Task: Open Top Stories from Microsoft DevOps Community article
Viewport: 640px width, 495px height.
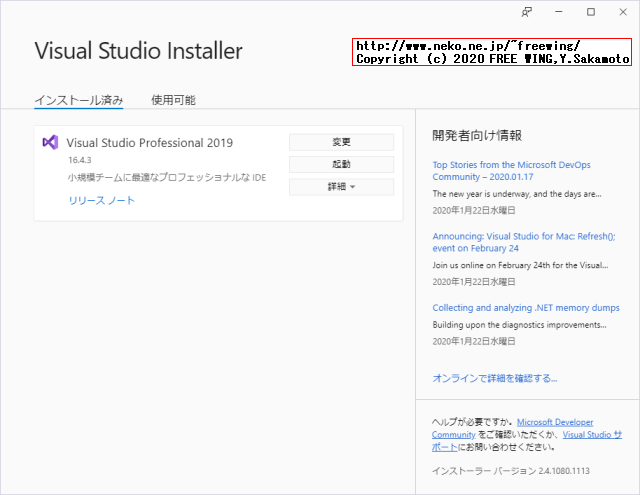Action: pos(511,171)
